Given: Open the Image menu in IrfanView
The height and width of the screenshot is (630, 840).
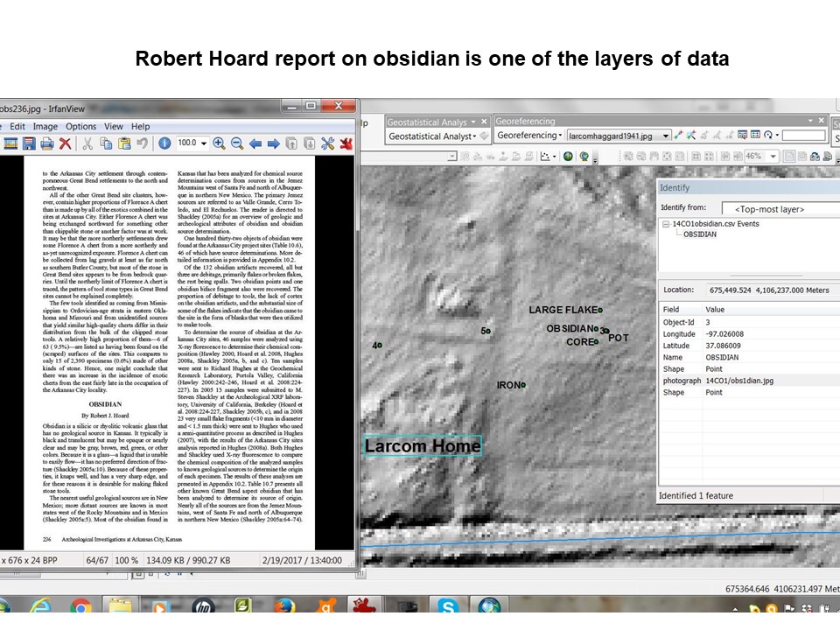Looking at the screenshot, I should [45, 126].
